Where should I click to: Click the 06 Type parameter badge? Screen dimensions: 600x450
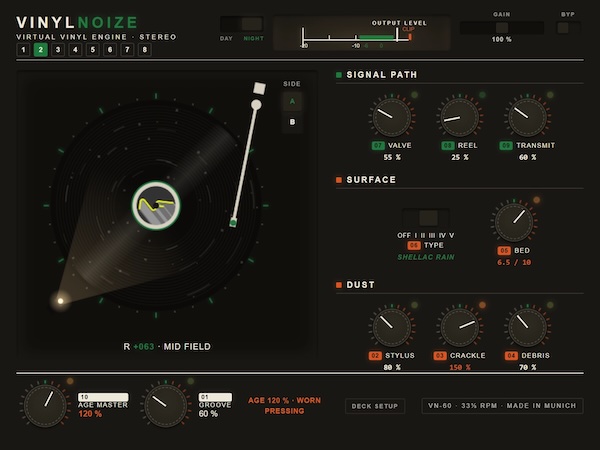[x=414, y=245]
